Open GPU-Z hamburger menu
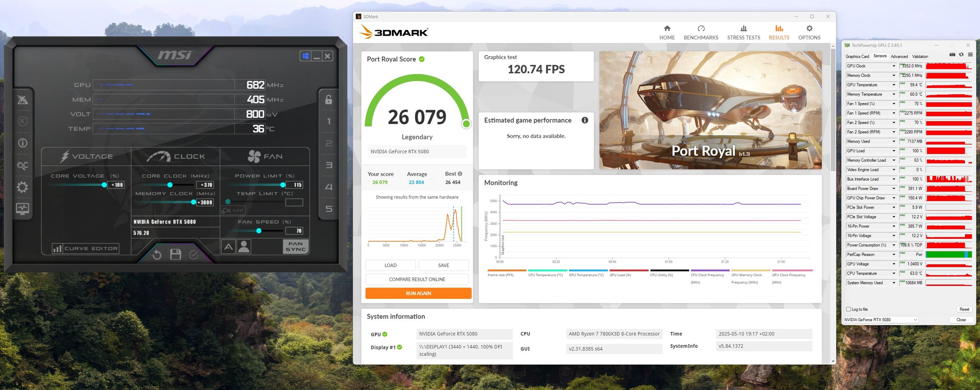Screen dimensions: 980x390 coord(970,55)
